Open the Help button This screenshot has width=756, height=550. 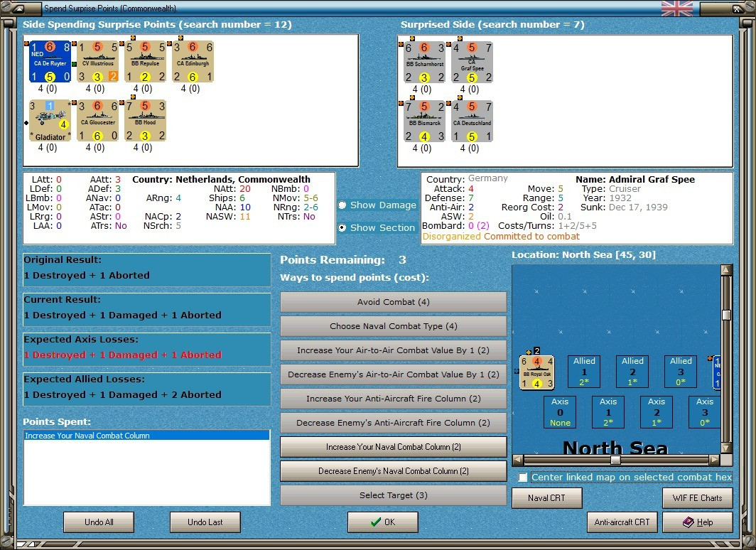[697, 522]
